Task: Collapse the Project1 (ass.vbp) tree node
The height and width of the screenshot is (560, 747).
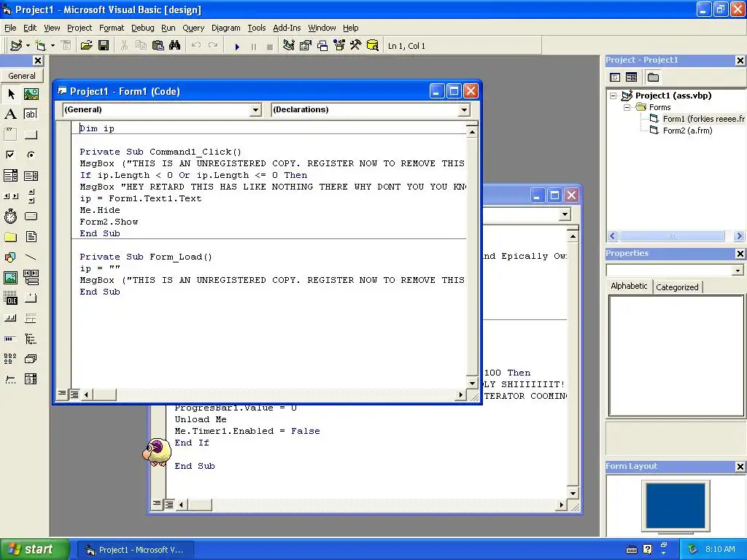Action: click(613, 96)
